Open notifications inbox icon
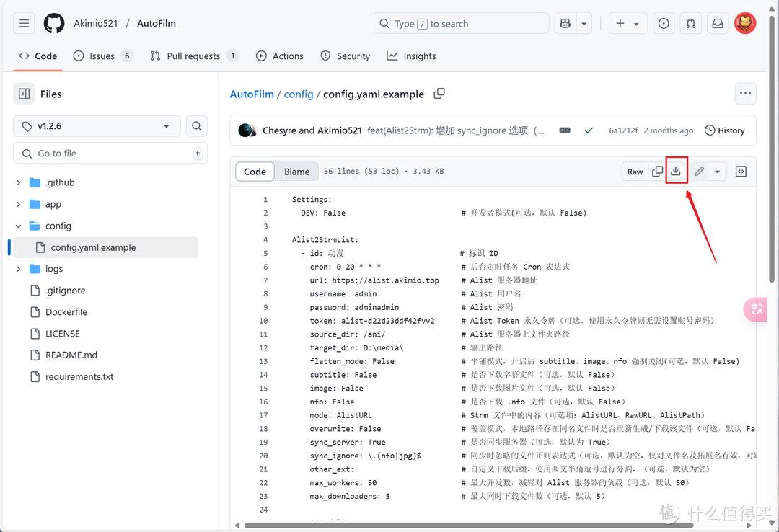This screenshot has height=532, width=779. 718,24
